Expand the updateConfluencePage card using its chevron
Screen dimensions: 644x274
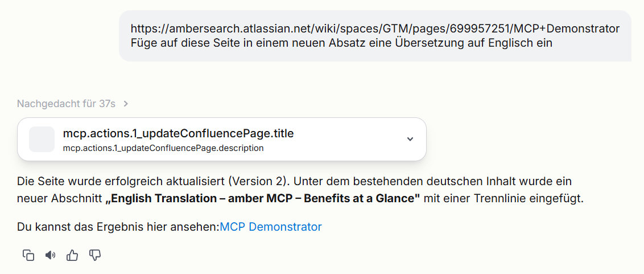pos(410,139)
